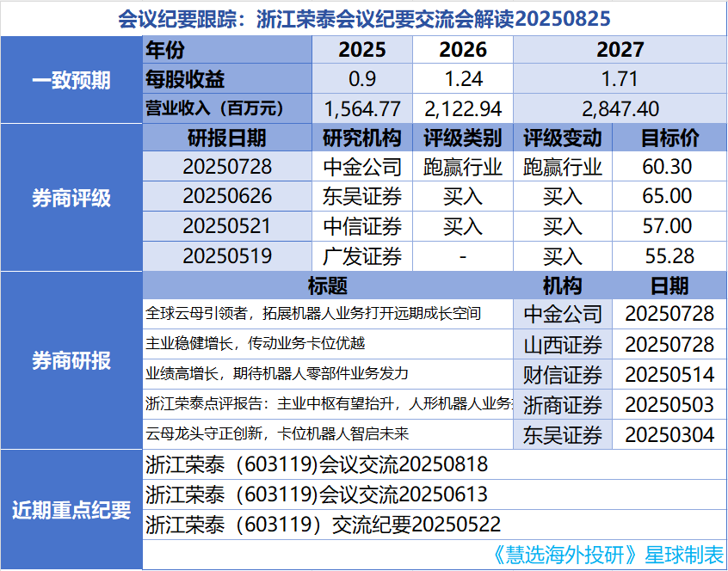Click the 评级类别 column header
The height and width of the screenshot is (571, 728).
click(x=463, y=138)
